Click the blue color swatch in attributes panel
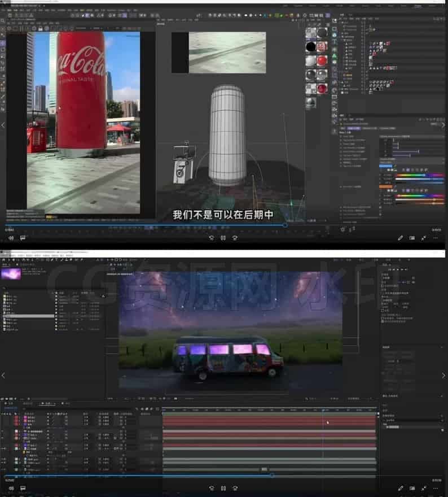Image resolution: width=448 pixels, height=497 pixels. point(385,166)
